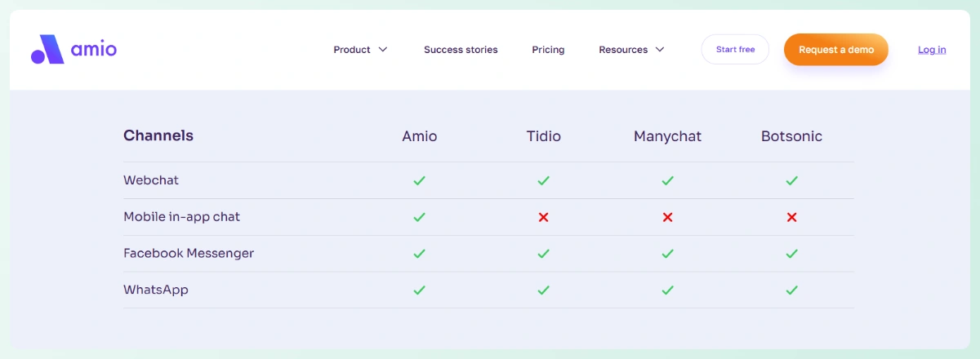Go to the Pricing page

pos(548,50)
